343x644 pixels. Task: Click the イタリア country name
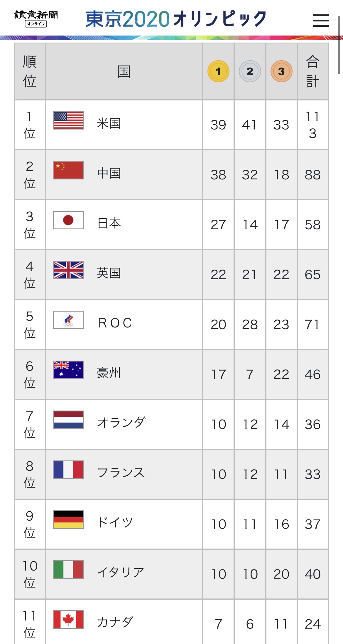click(x=121, y=573)
